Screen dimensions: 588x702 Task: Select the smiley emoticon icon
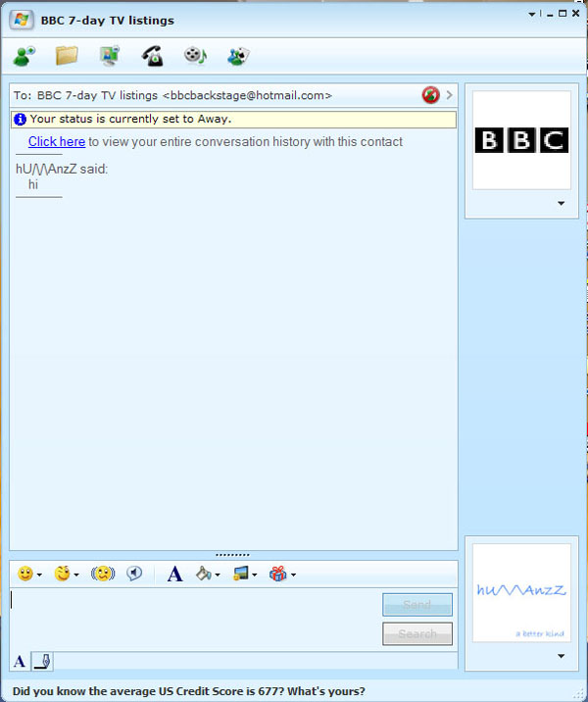25,574
